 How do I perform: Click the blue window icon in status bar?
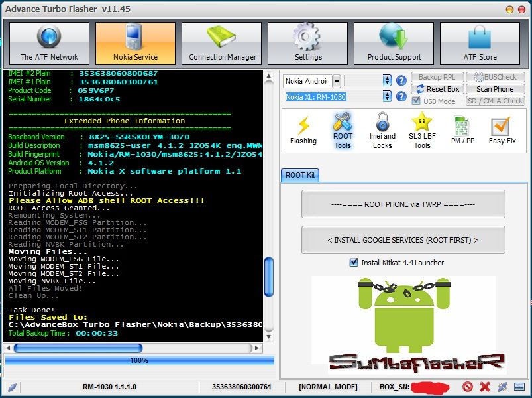(519, 387)
